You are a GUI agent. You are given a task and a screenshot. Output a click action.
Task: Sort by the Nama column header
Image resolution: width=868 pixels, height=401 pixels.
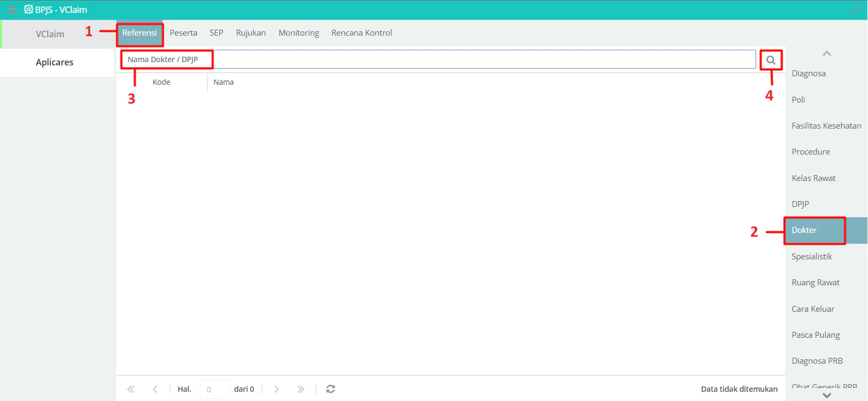[x=224, y=82]
